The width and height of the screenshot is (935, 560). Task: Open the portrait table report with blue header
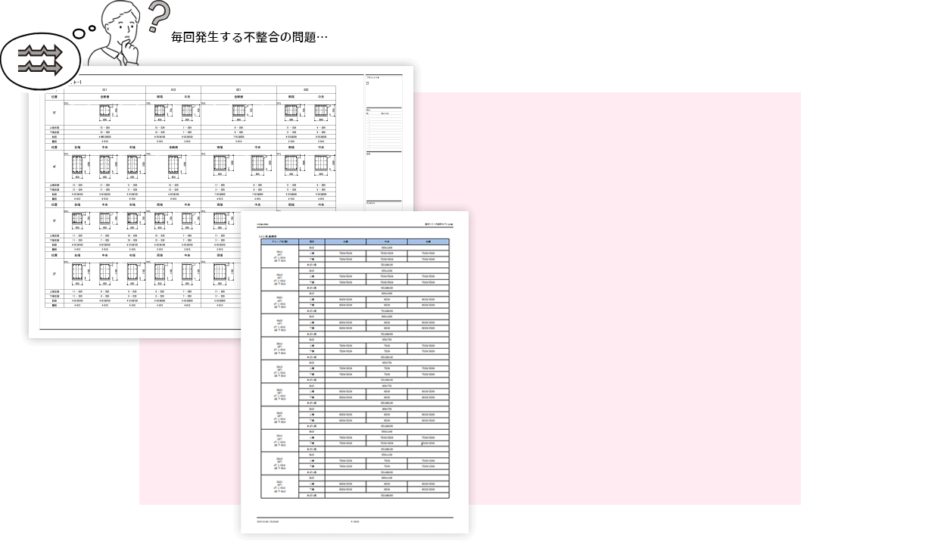click(x=355, y=372)
